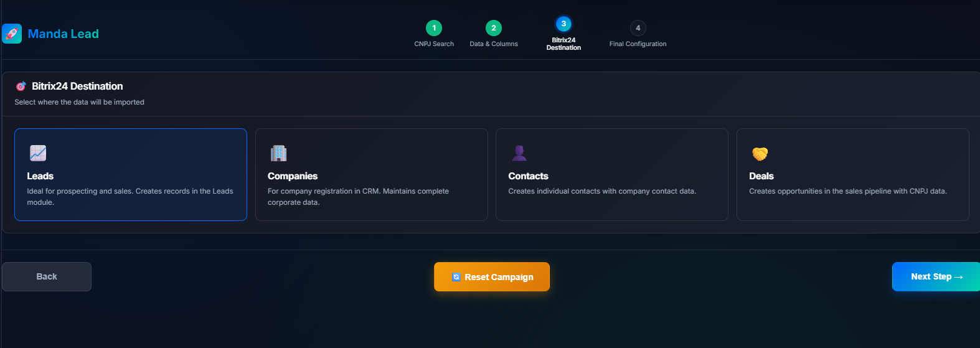Click the Manda Lead brand name
The width and height of the screenshot is (980, 348).
64,34
